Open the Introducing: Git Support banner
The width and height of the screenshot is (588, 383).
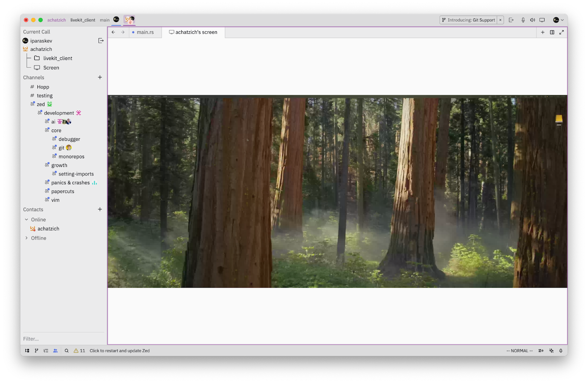(x=469, y=20)
